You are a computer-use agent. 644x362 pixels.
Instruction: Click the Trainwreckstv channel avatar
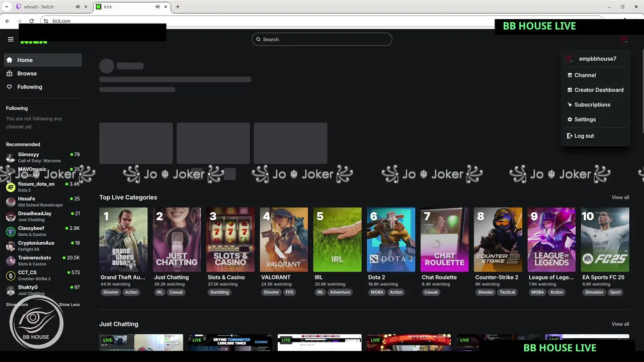[x=11, y=261]
